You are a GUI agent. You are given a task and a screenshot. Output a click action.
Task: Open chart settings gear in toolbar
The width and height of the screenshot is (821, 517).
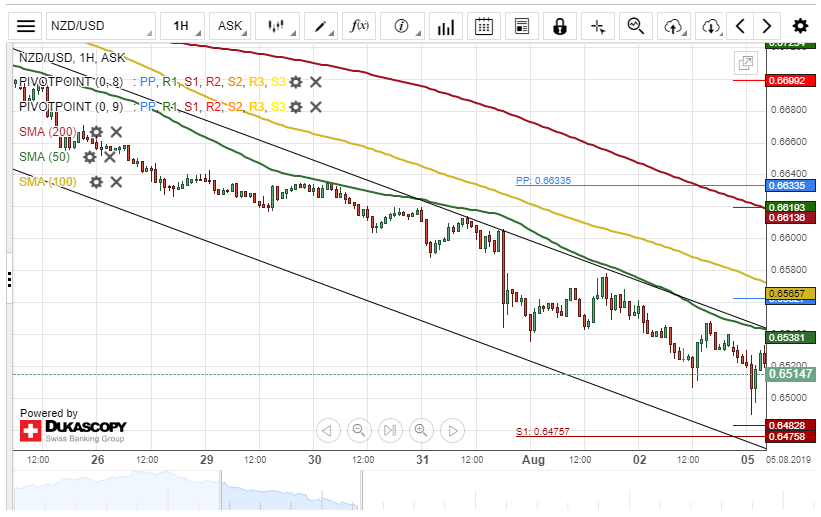pos(800,26)
